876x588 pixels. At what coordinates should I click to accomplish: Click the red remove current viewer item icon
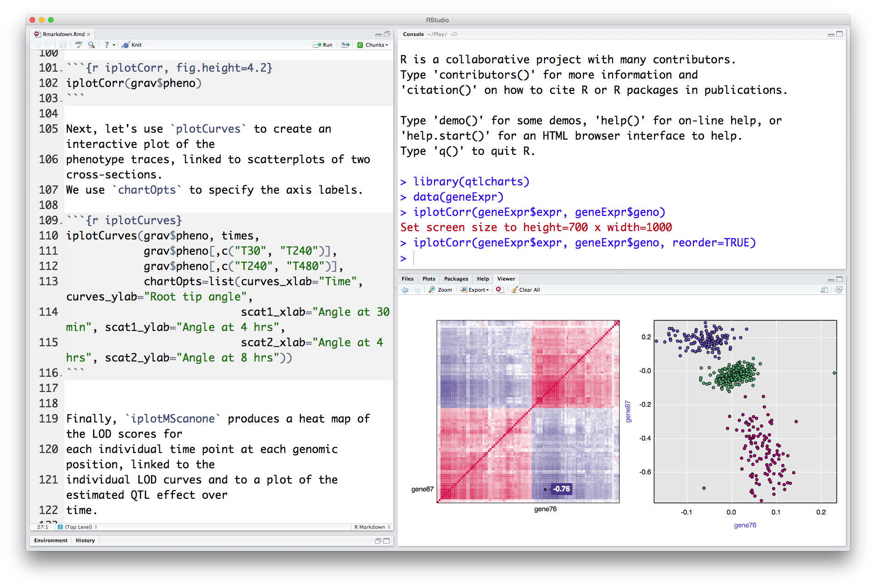(x=499, y=290)
